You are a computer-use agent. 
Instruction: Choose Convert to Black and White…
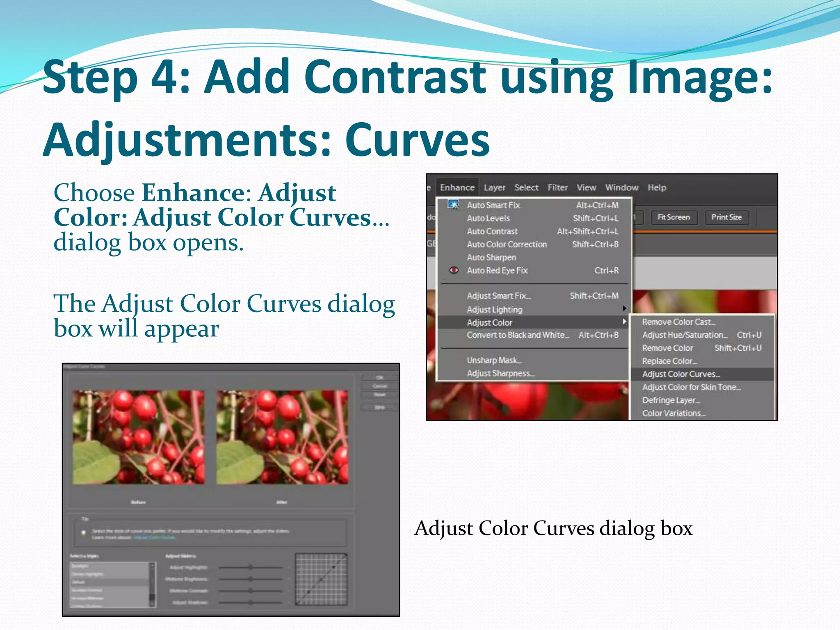point(533,335)
